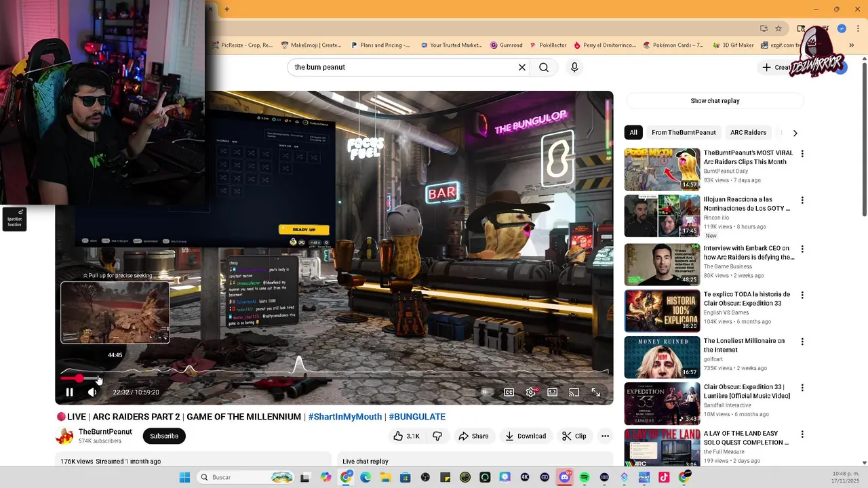
Task: Open the Windows Start menu
Action: 184,477
